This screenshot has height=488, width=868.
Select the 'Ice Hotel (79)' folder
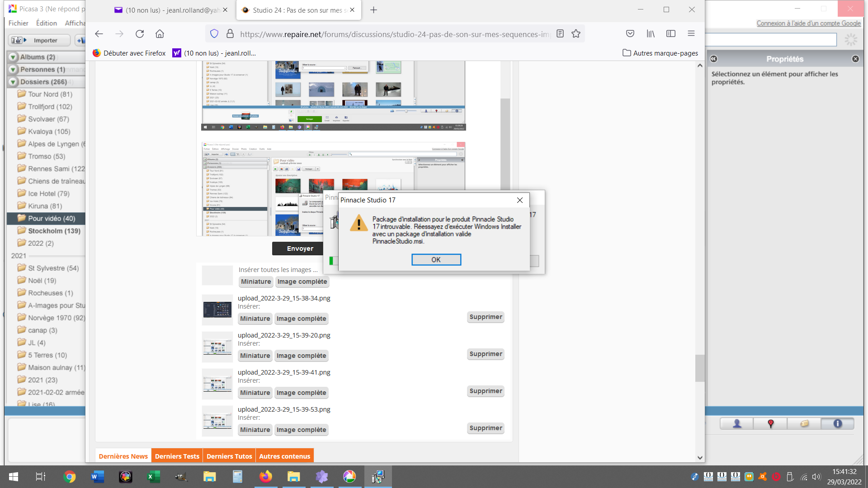[48, 193]
